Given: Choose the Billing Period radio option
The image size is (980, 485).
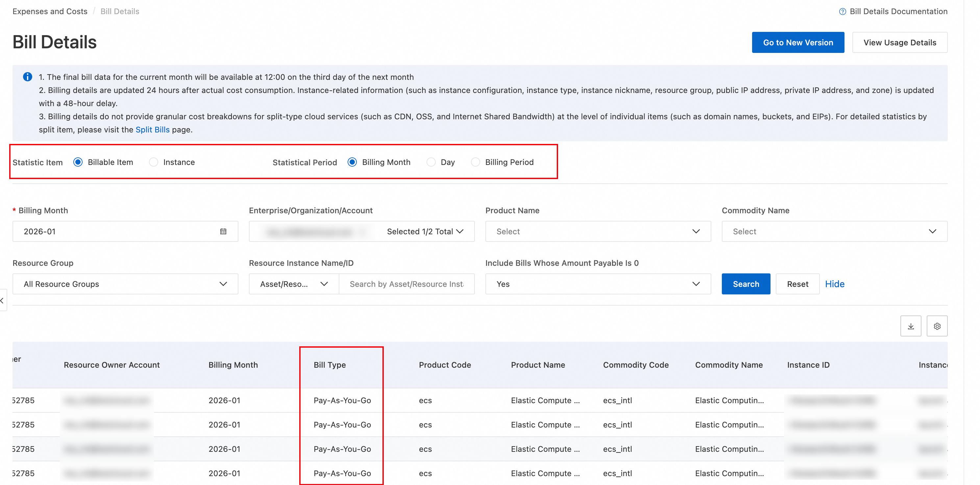Looking at the screenshot, I should [x=475, y=162].
